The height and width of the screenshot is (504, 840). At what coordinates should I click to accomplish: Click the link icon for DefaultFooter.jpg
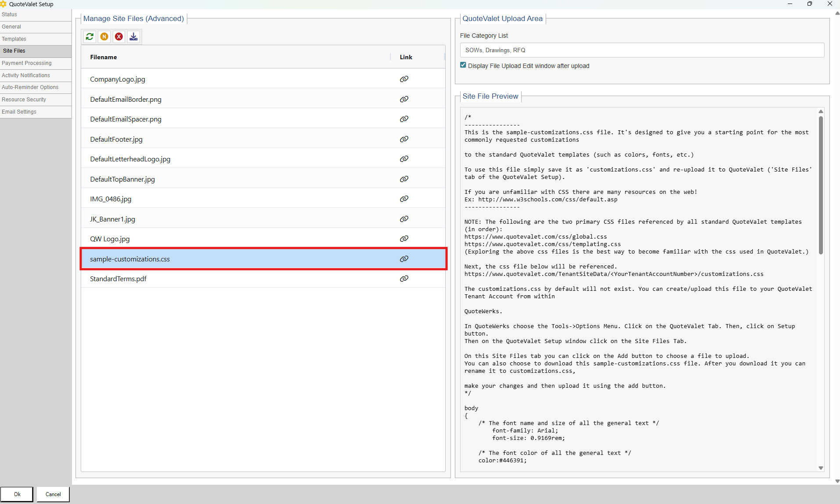pyautogui.click(x=404, y=139)
